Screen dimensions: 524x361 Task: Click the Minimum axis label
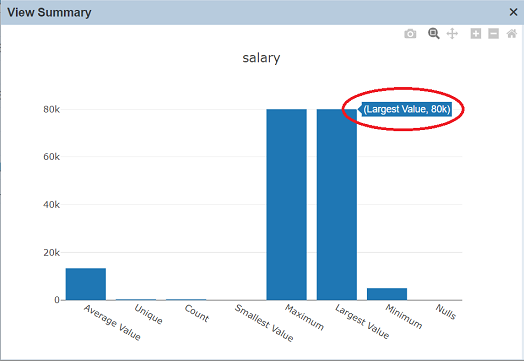(x=404, y=316)
